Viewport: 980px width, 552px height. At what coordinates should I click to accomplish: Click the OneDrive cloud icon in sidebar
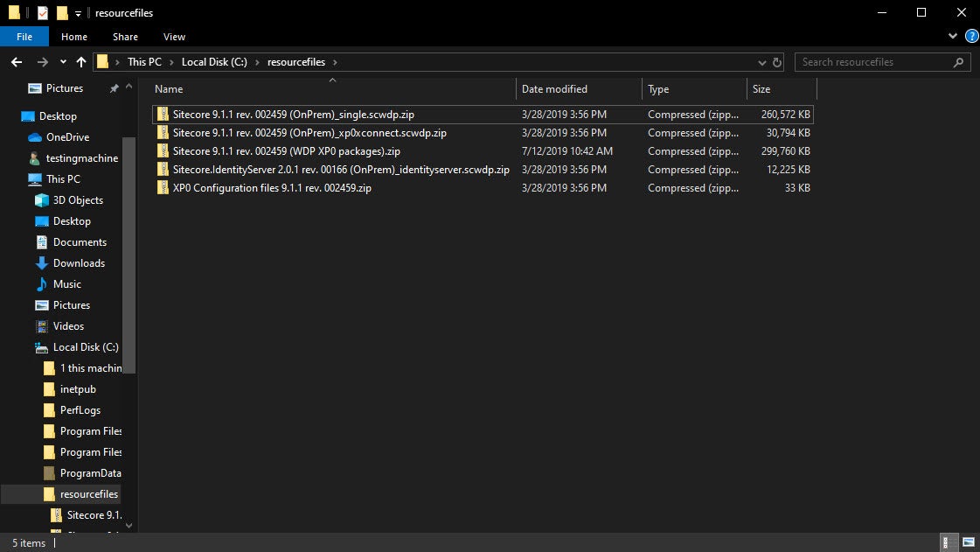pos(35,137)
